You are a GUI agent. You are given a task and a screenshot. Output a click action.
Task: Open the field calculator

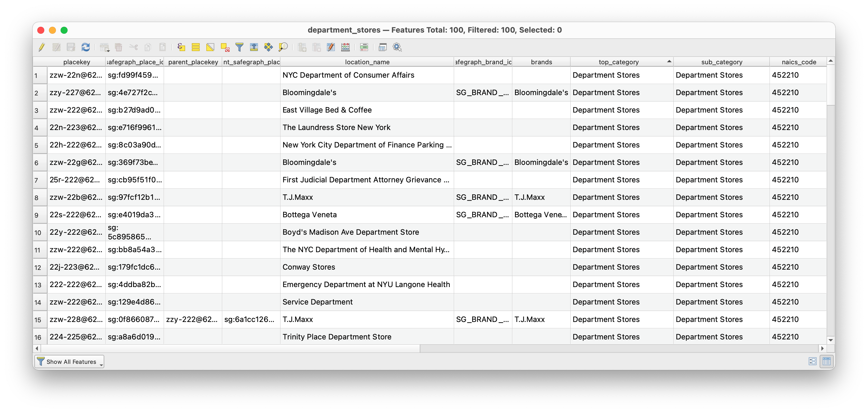[345, 47]
